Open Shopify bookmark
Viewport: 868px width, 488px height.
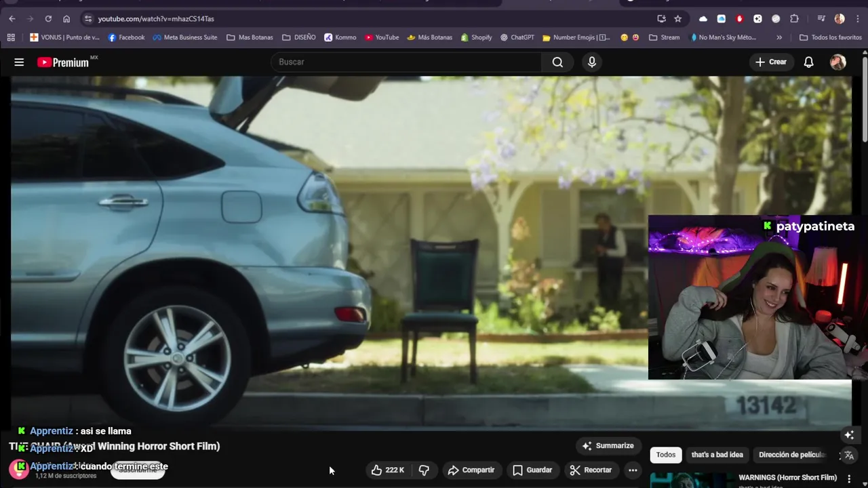click(476, 37)
